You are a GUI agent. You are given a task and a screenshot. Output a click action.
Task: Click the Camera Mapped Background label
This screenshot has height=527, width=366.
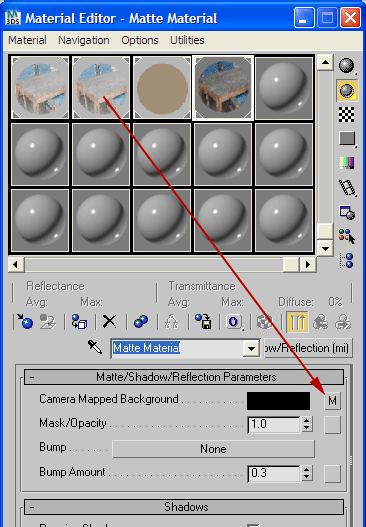pyautogui.click(x=109, y=399)
